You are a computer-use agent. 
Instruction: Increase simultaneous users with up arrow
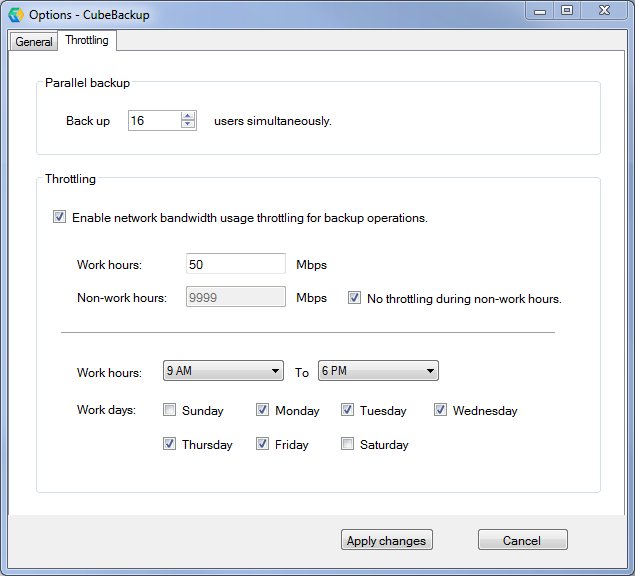(187, 116)
